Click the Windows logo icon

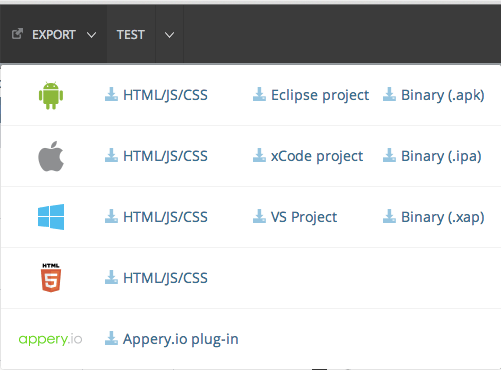[x=51, y=217]
